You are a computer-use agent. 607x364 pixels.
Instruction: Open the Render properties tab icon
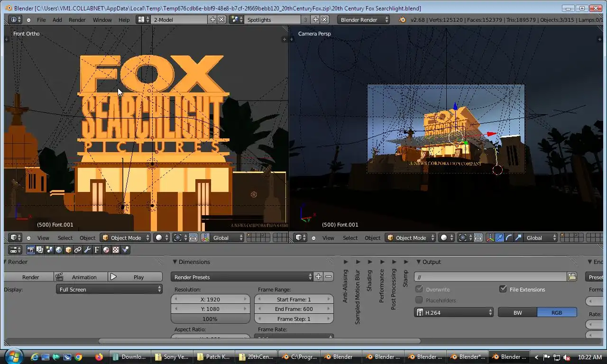coord(31,250)
